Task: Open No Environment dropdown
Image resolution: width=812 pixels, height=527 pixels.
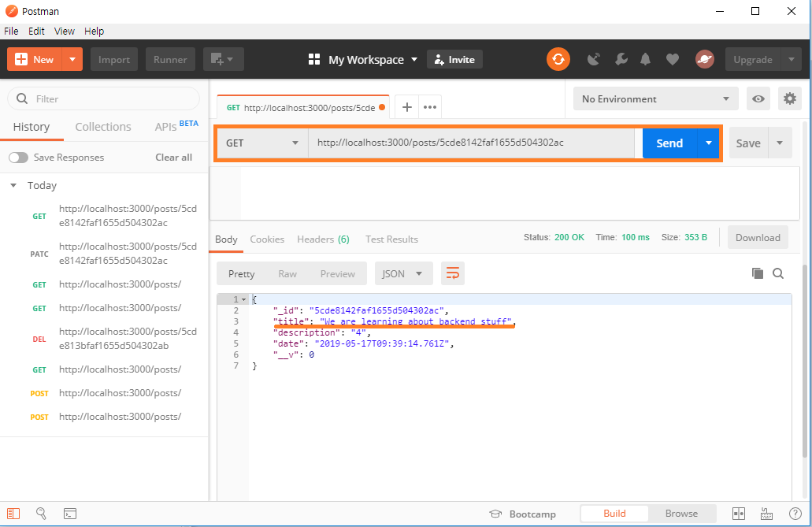Action: point(655,98)
